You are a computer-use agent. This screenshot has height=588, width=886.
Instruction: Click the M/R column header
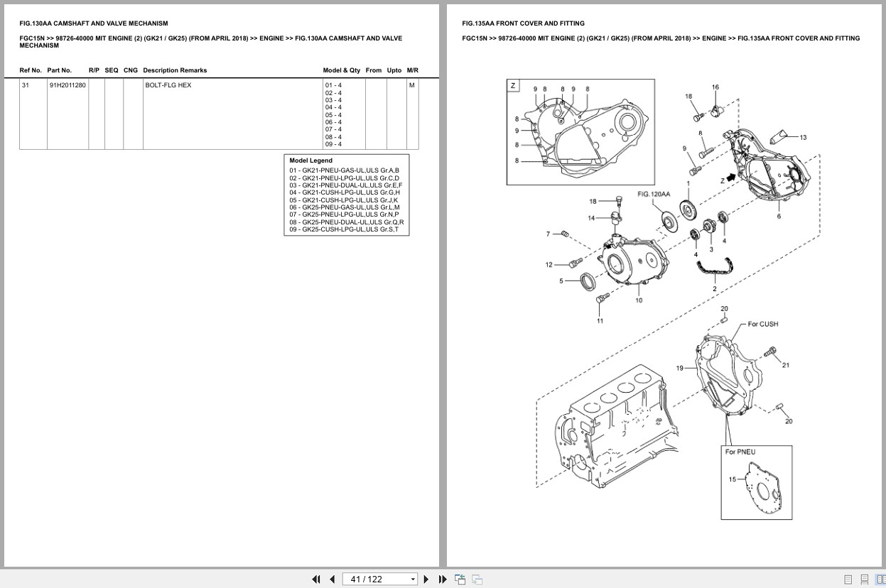pos(413,70)
